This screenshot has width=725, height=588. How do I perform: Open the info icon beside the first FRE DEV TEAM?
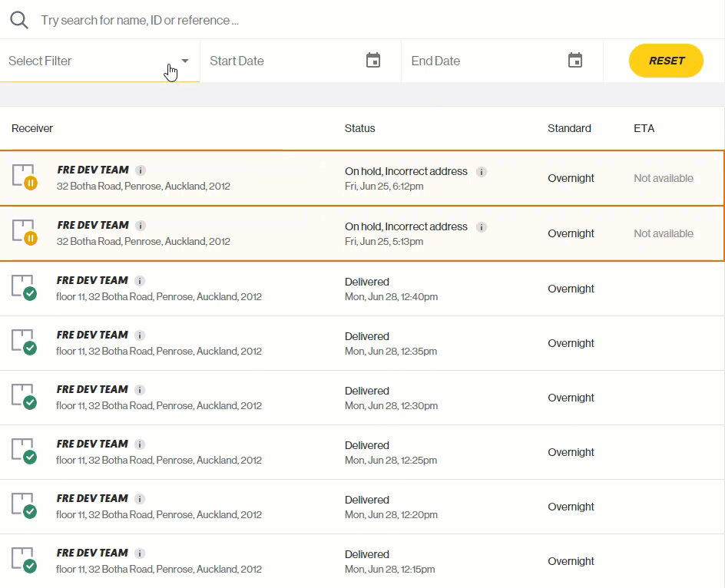(x=140, y=172)
